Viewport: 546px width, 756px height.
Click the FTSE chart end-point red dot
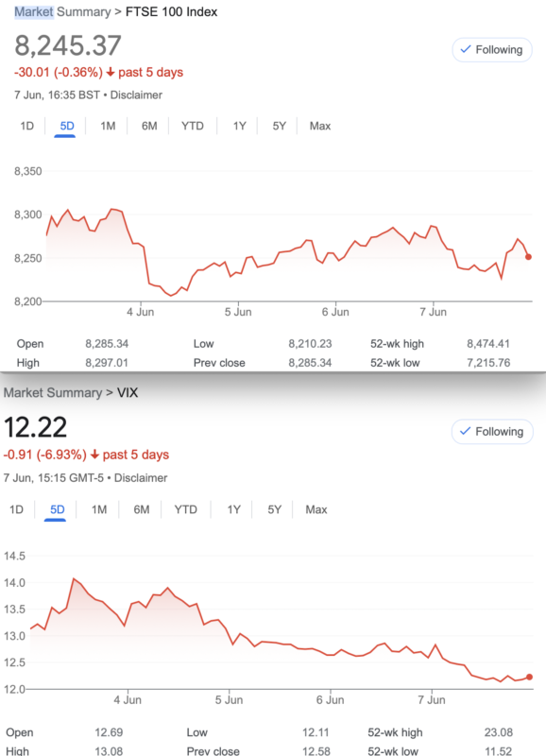pyautogui.click(x=529, y=257)
